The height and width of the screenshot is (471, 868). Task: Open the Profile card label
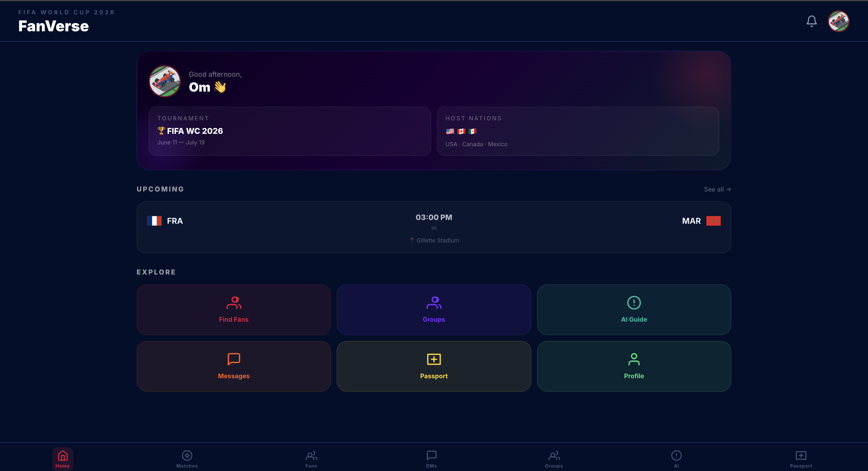pos(634,376)
